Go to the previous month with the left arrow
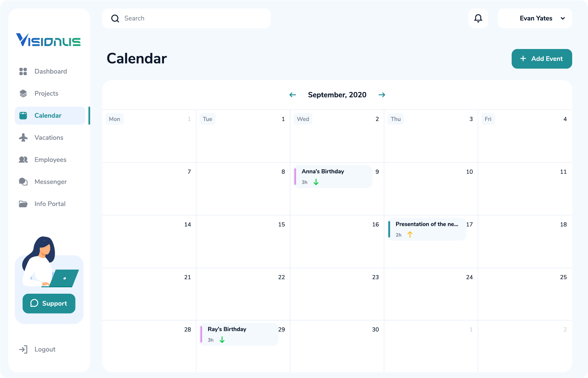 coord(292,95)
